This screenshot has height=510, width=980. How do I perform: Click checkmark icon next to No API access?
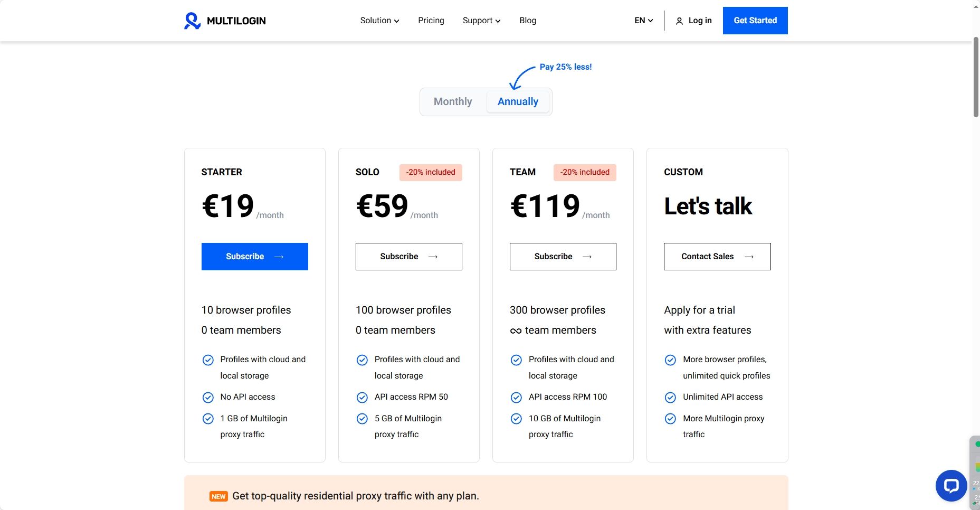[x=208, y=397]
